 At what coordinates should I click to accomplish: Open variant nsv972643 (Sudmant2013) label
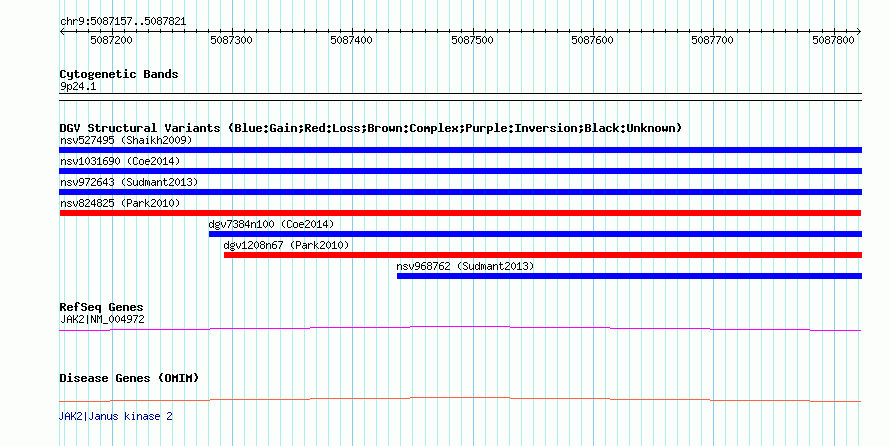click(129, 182)
